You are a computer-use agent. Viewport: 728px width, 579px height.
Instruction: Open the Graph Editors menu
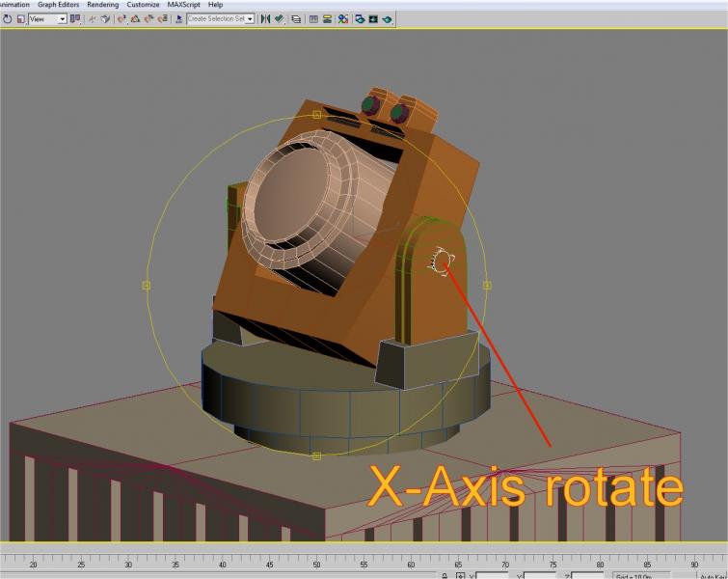tap(59, 5)
